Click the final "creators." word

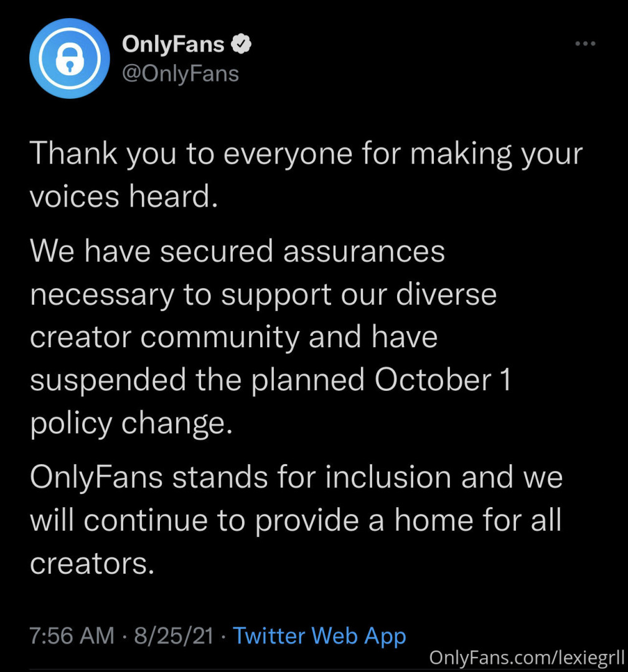click(91, 563)
